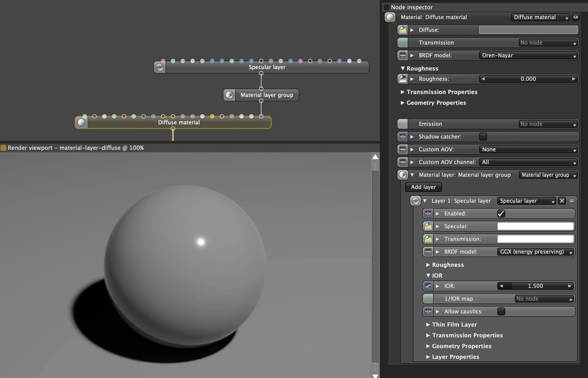Click the Roughness texture type icon
Image resolution: width=588 pixels, height=378 pixels.
(402, 79)
